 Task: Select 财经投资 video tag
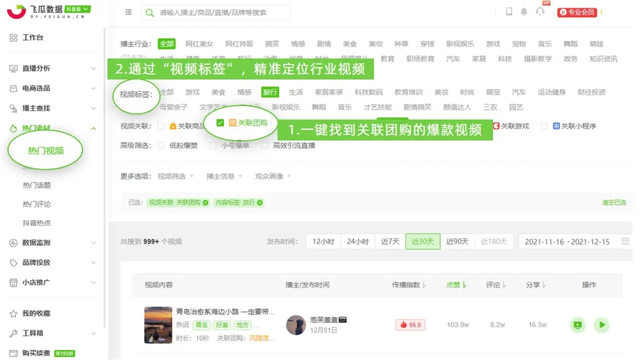click(591, 92)
